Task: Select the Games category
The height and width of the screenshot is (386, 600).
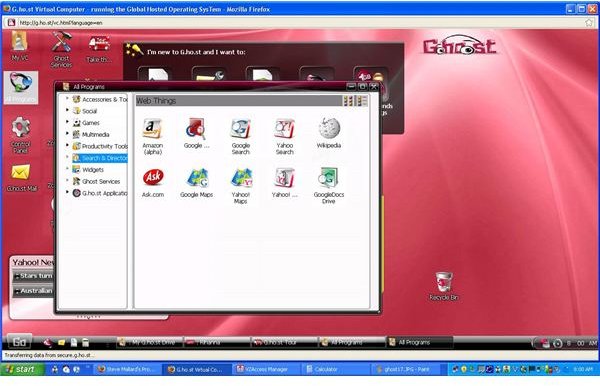Action: (x=86, y=123)
